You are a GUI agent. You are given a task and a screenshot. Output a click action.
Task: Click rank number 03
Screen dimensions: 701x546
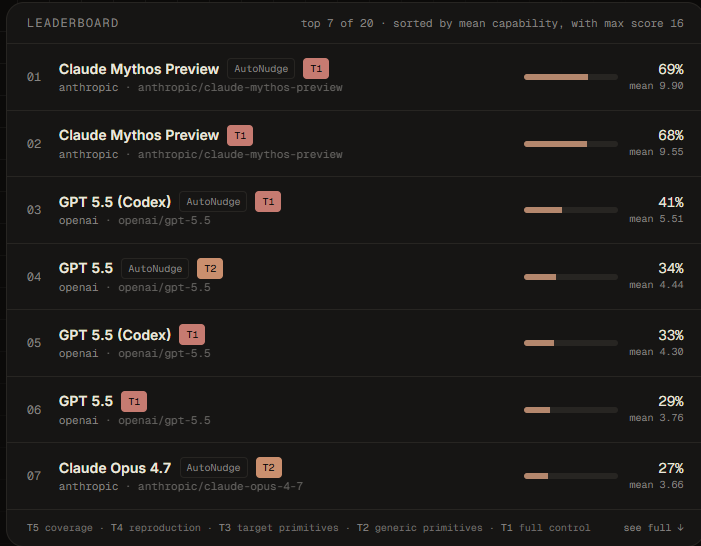click(x=34, y=210)
